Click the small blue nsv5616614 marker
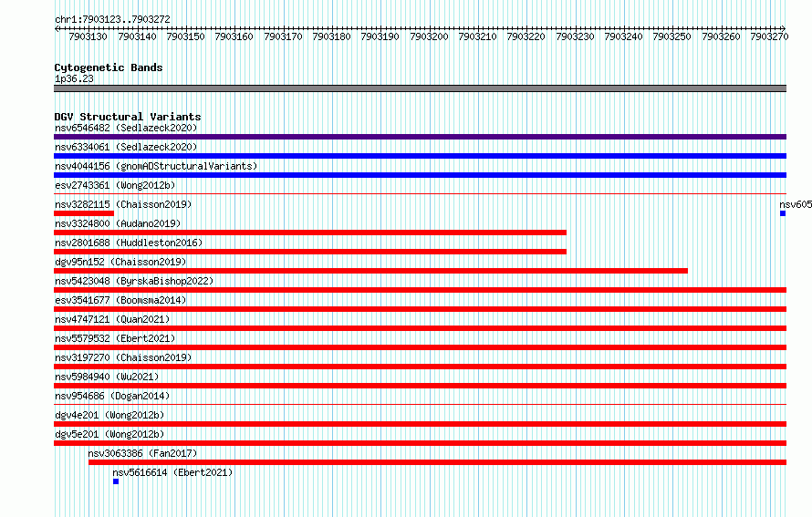 (x=116, y=481)
